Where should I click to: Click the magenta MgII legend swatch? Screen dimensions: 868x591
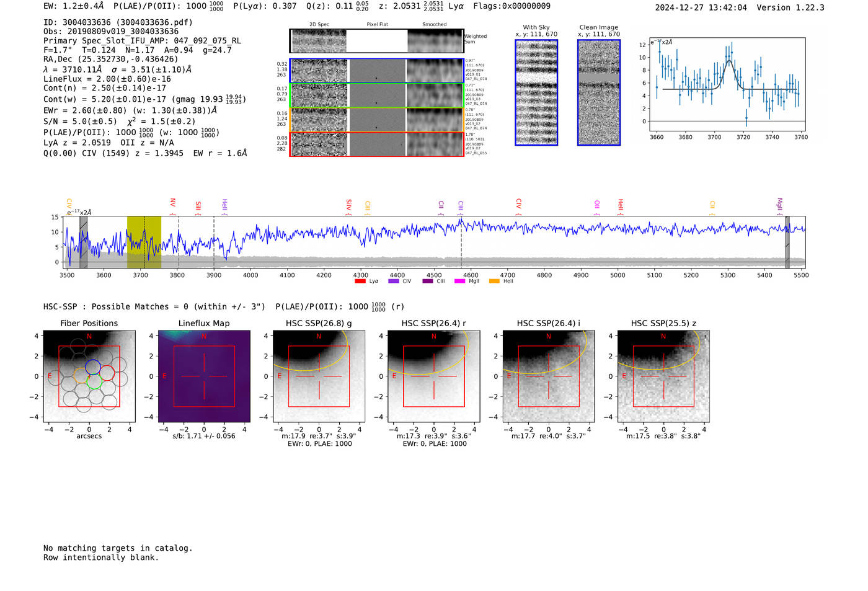tap(459, 281)
